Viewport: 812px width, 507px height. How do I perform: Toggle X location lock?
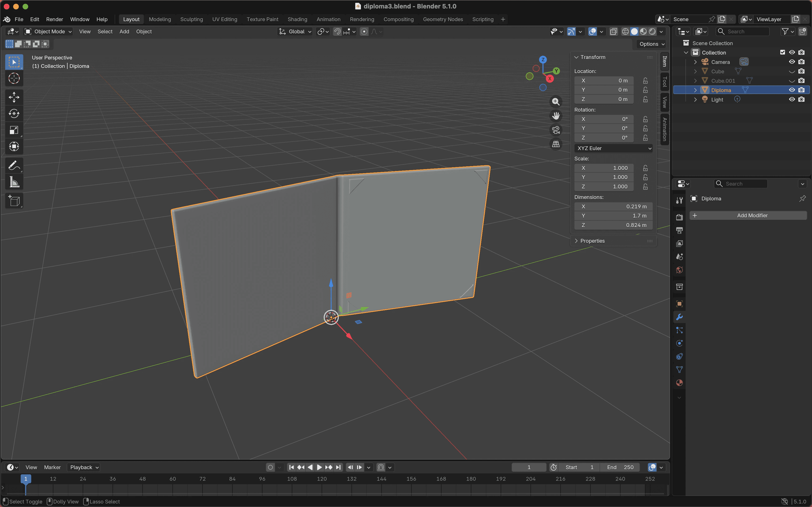pyautogui.click(x=645, y=81)
